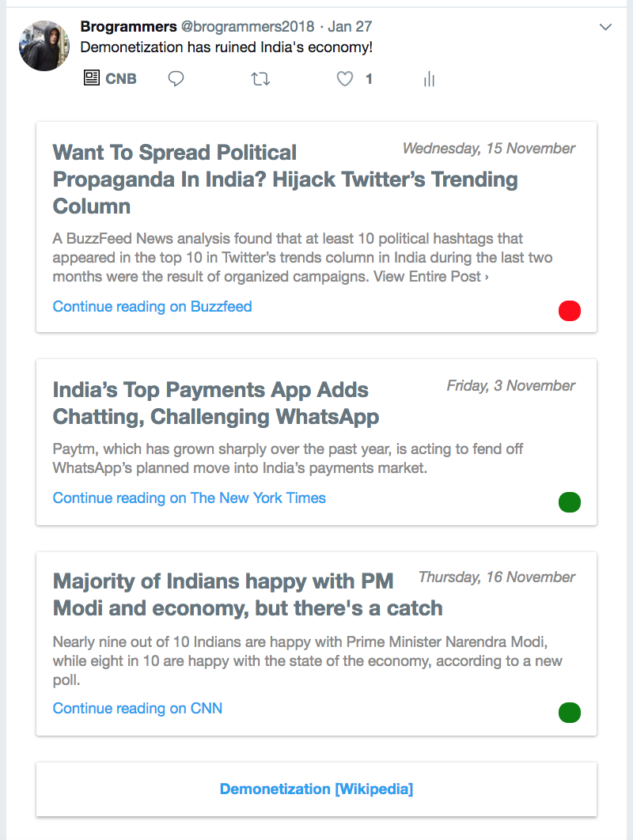Open Brogrammers profile avatar
This screenshot has height=840, width=633.
pyautogui.click(x=44, y=46)
